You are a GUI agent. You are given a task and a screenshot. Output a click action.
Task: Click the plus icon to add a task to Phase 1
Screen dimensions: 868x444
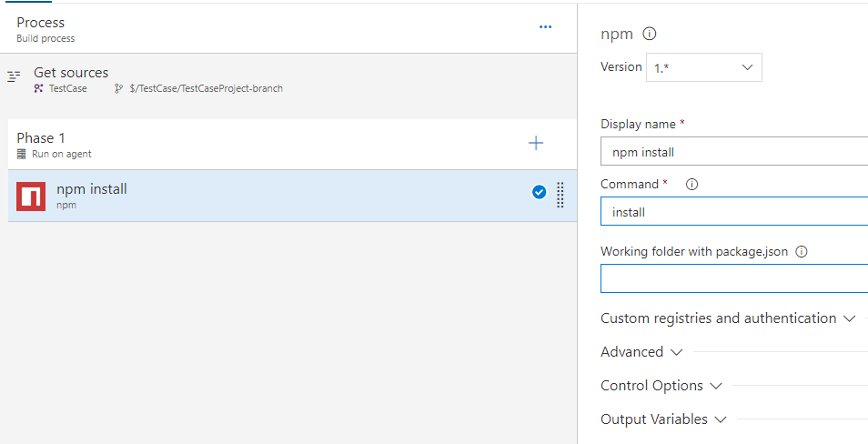pyautogui.click(x=536, y=143)
